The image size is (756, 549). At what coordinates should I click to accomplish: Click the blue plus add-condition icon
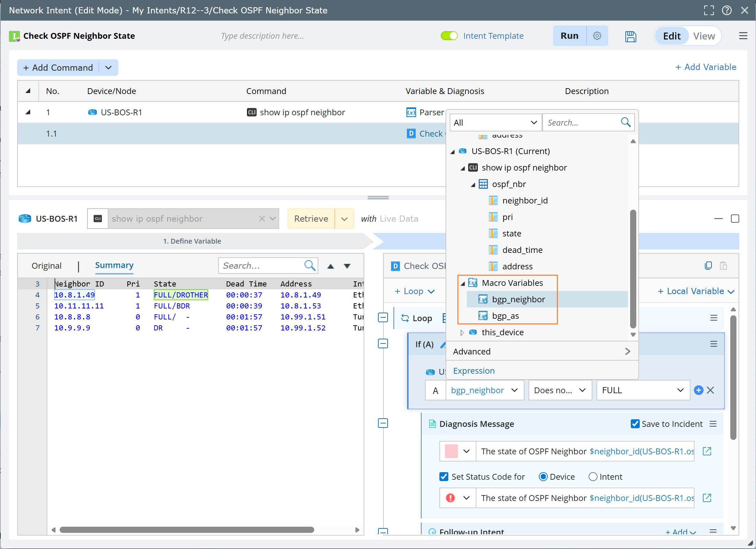tap(698, 390)
